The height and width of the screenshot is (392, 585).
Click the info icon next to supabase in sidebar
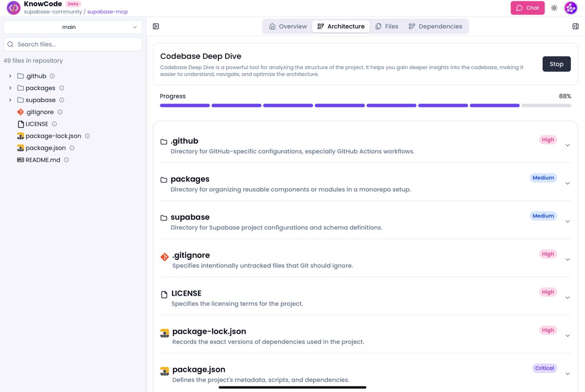tap(61, 100)
